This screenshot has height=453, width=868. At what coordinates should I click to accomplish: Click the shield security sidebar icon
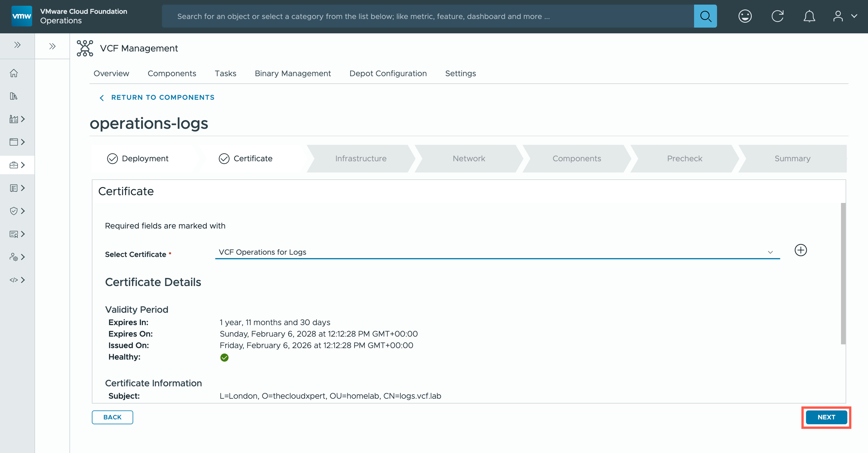coord(14,211)
